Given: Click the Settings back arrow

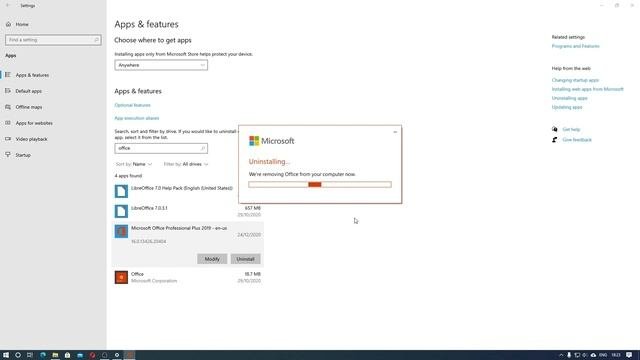Looking at the screenshot, I should pyautogui.click(x=8, y=5).
